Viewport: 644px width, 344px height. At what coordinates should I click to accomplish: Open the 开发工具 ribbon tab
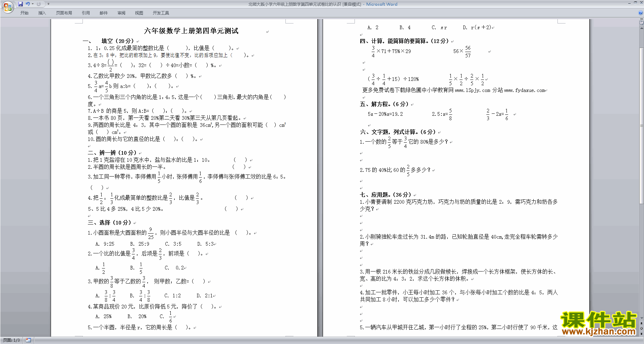[161, 13]
